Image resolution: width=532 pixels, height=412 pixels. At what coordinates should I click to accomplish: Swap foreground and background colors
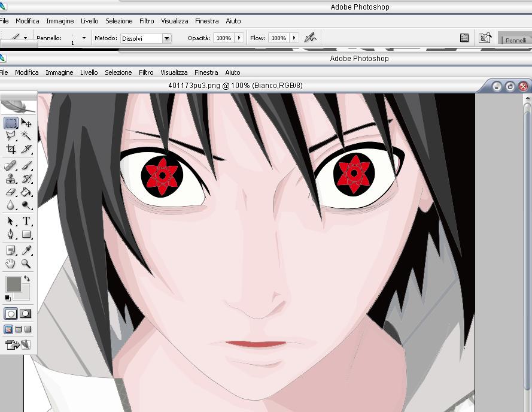point(27,279)
